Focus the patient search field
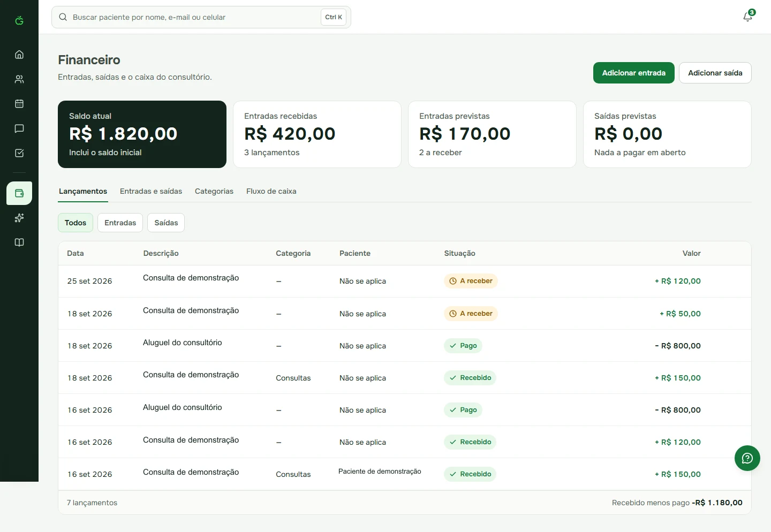 [x=201, y=17]
